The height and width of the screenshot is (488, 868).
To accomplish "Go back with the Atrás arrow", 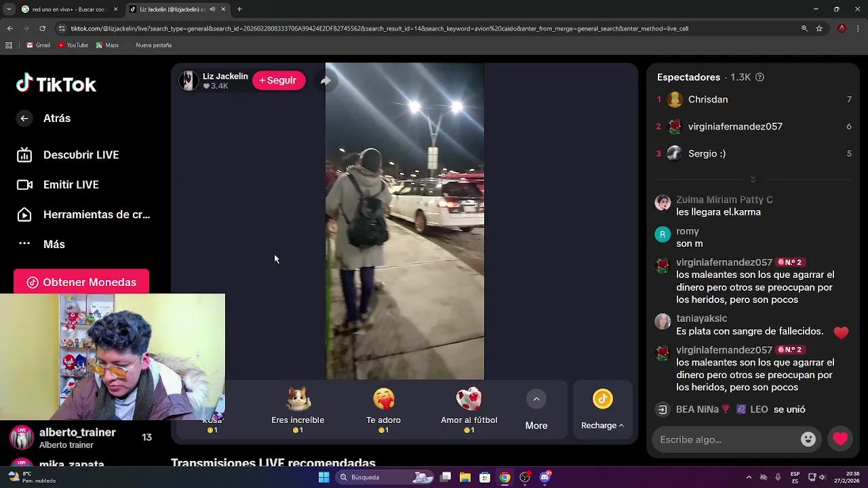I will pyautogui.click(x=24, y=118).
